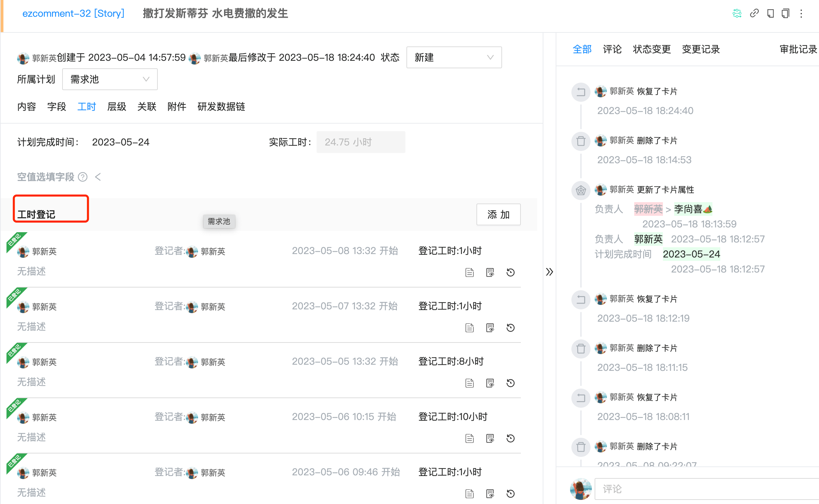Click the 计划完成时间 date 2023-05-24
The width and height of the screenshot is (819, 504).
121,142
